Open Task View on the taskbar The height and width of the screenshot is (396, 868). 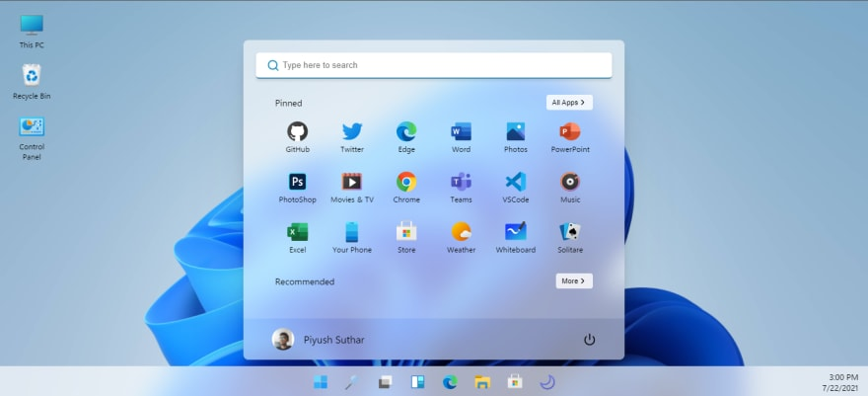[x=385, y=381]
